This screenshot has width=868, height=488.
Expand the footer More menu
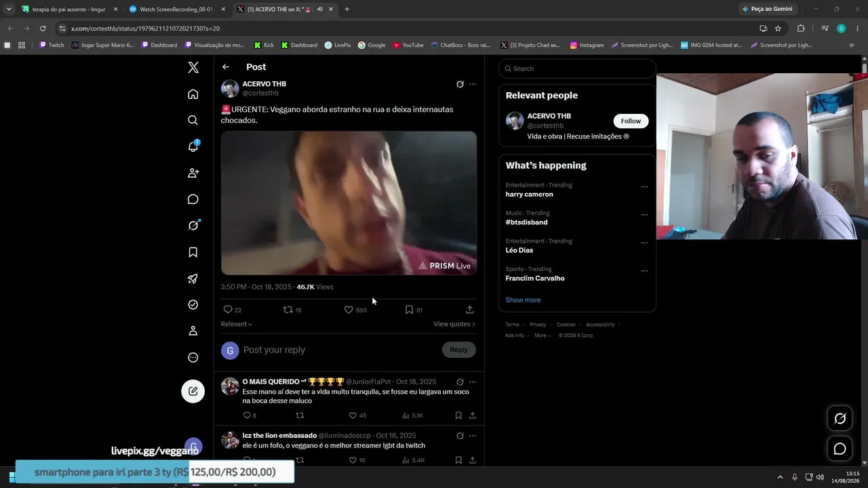(542, 335)
